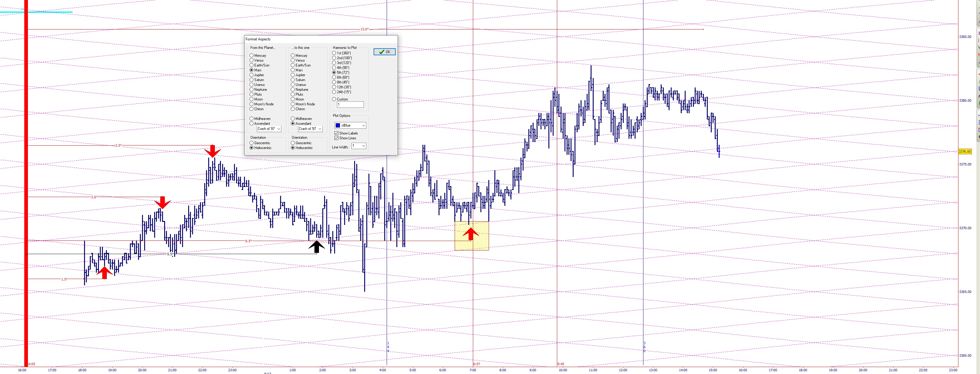Pick Jupiter in to this one group

298,75
